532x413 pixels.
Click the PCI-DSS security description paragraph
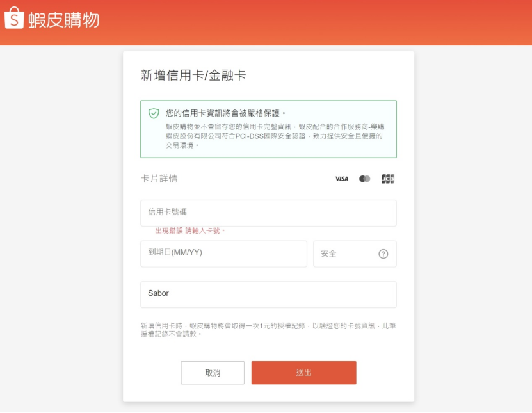click(x=275, y=136)
